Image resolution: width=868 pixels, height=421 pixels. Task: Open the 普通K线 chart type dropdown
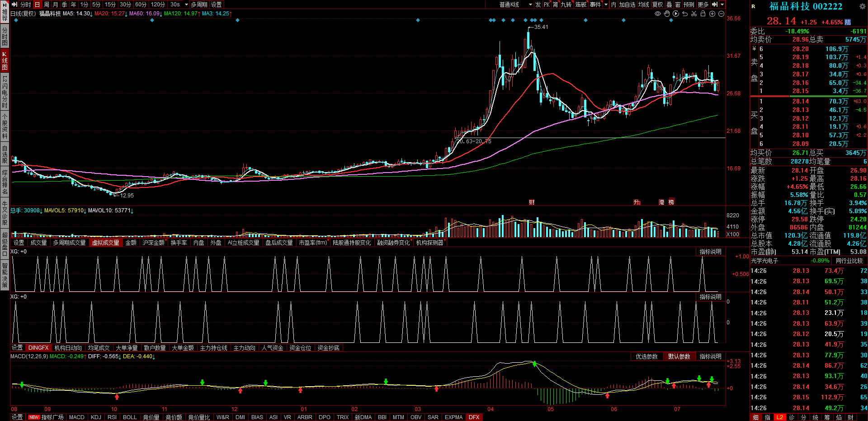pyautogui.click(x=515, y=5)
